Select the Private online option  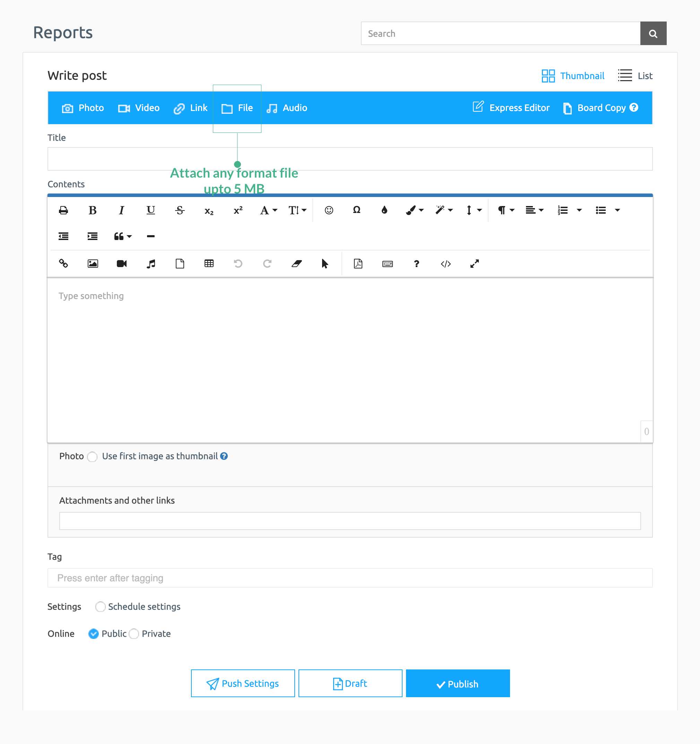tap(133, 634)
